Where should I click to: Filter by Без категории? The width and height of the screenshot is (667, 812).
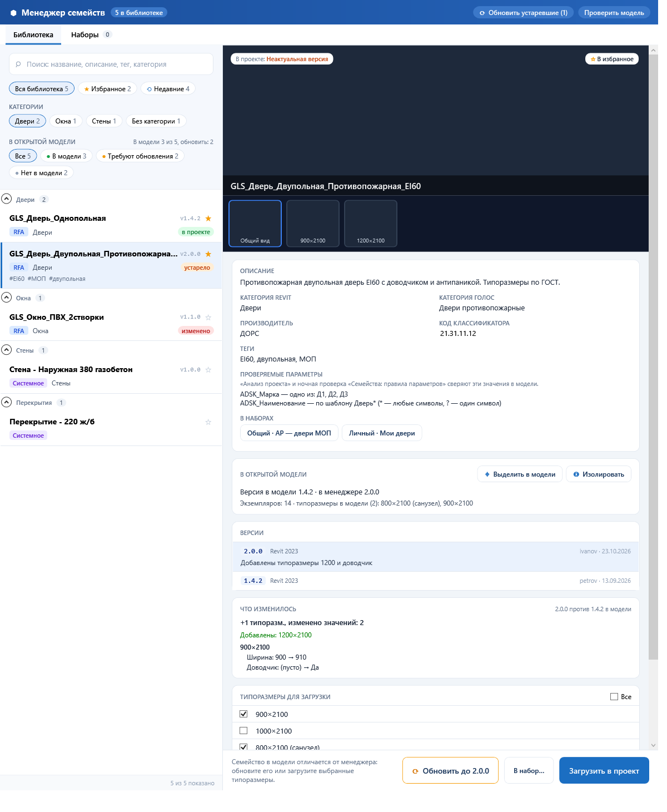(156, 121)
